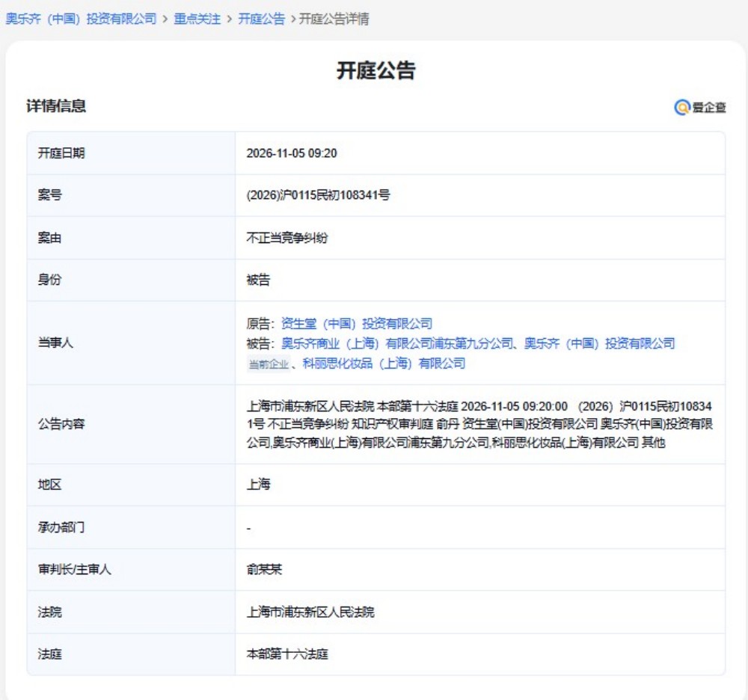The height and width of the screenshot is (700, 748).
Task: Open plaintiff link 资生堂（中国）投资有限公司
Action: pyautogui.click(x=357, y=324)
